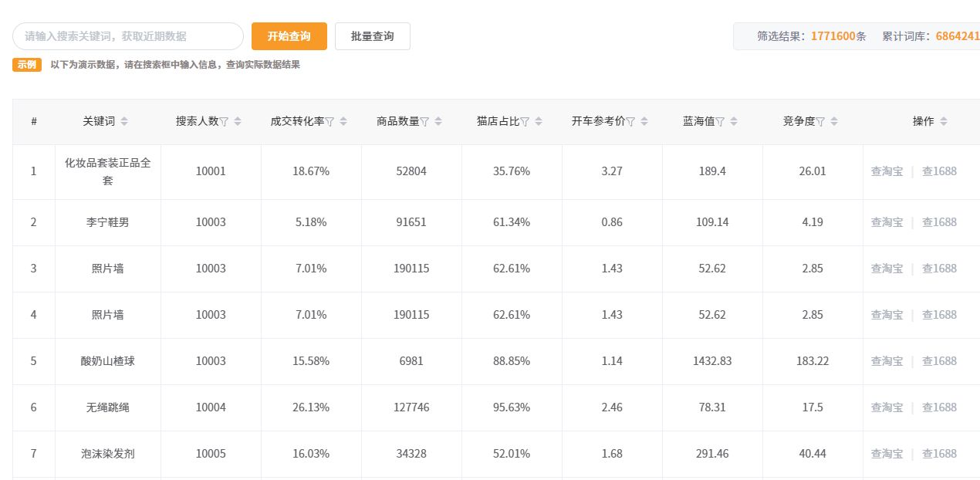980x480 pixels.
Task: Expand sort options beside 商品数量 header
Action: click(x=438, y=121)
